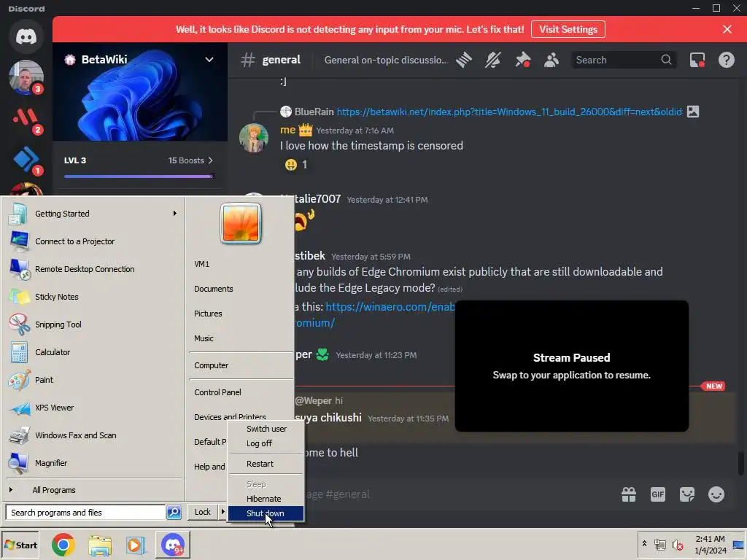Click the volume muted tray icon
747x560 pixels.
677,545
